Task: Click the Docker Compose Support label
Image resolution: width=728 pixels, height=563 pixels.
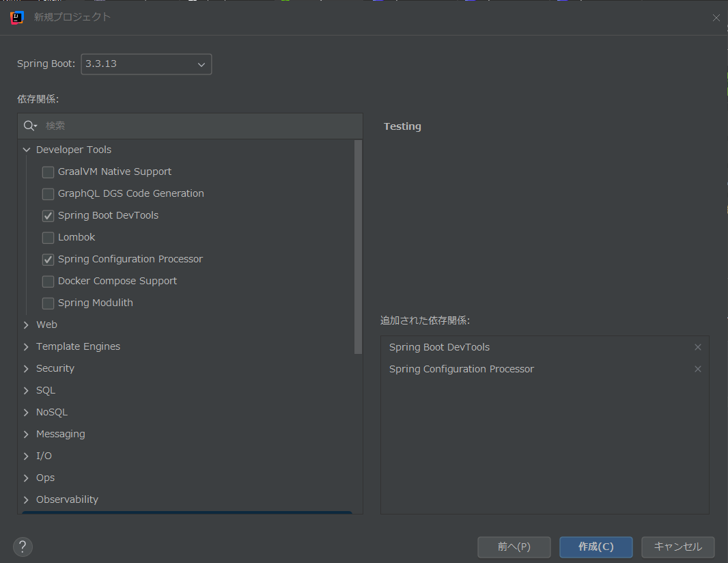Action: coord(117,281)
